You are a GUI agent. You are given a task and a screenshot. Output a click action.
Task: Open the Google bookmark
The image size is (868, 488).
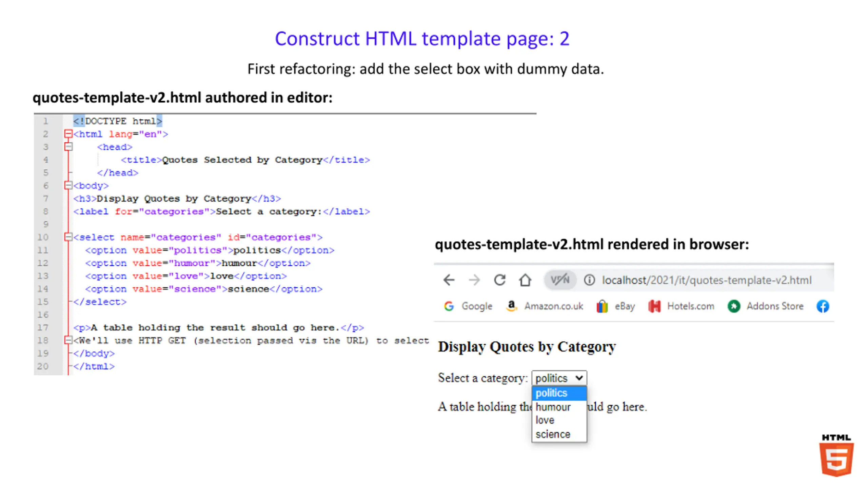pos(468,306)
